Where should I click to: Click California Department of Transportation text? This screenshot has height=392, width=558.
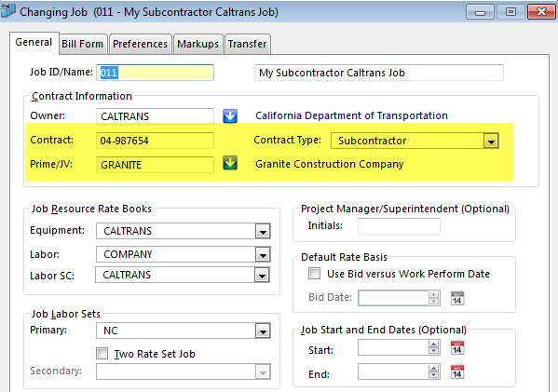[x=351, y=115]
